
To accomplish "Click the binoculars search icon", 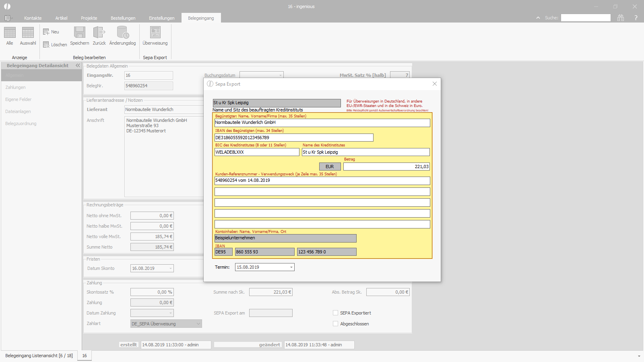I will 621,18.
